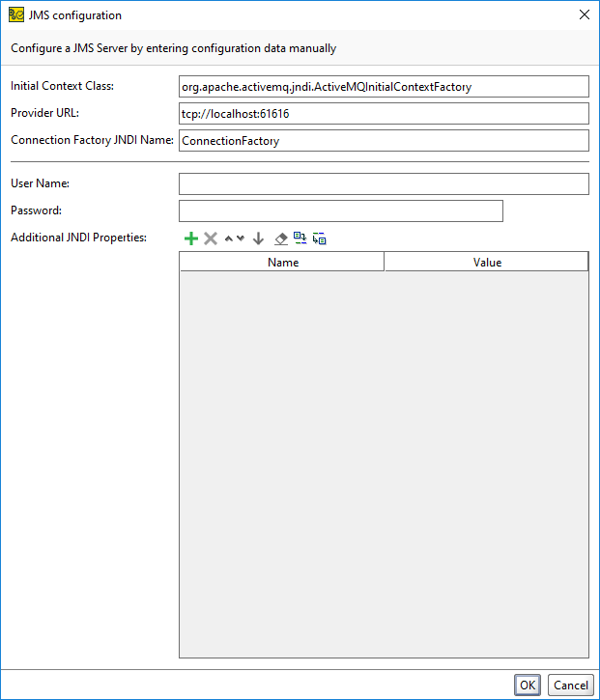600x700 pixels.
Task: Move property down with the down chevron
Action: pos(241,238)
